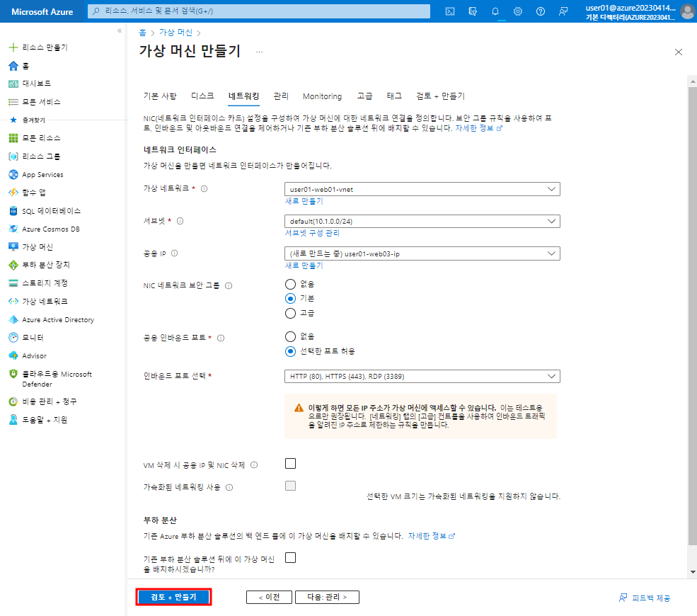Open the notifications bell
Viewport: 697px width, 616px height.
(495, 11)
